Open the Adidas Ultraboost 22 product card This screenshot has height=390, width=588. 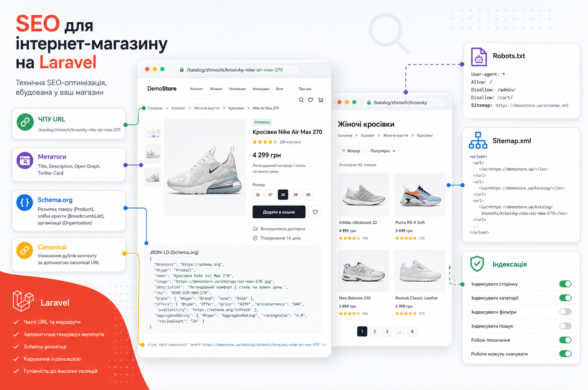(363, 206)
